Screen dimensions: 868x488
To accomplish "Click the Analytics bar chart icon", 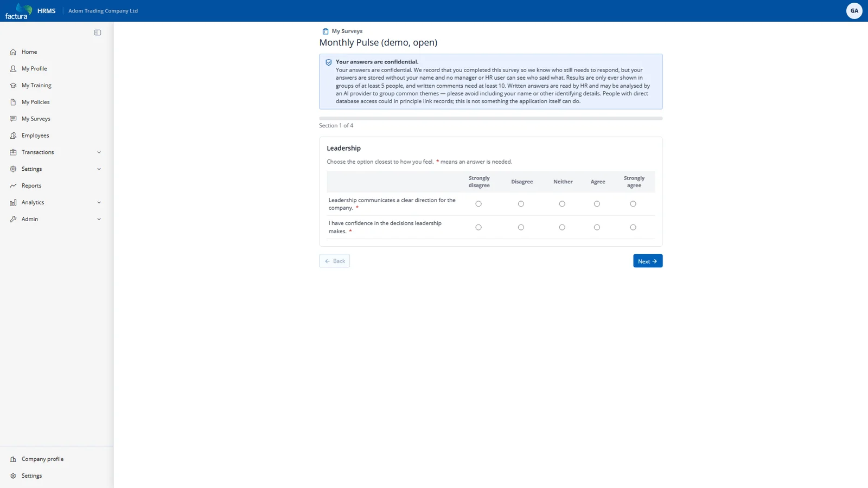I will click(13, 202).
